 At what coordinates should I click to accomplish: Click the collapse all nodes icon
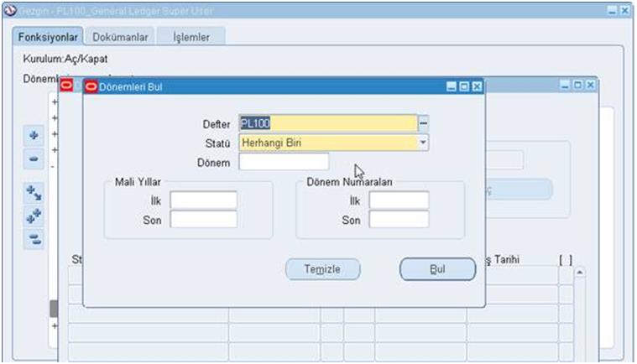click(34, 239)
